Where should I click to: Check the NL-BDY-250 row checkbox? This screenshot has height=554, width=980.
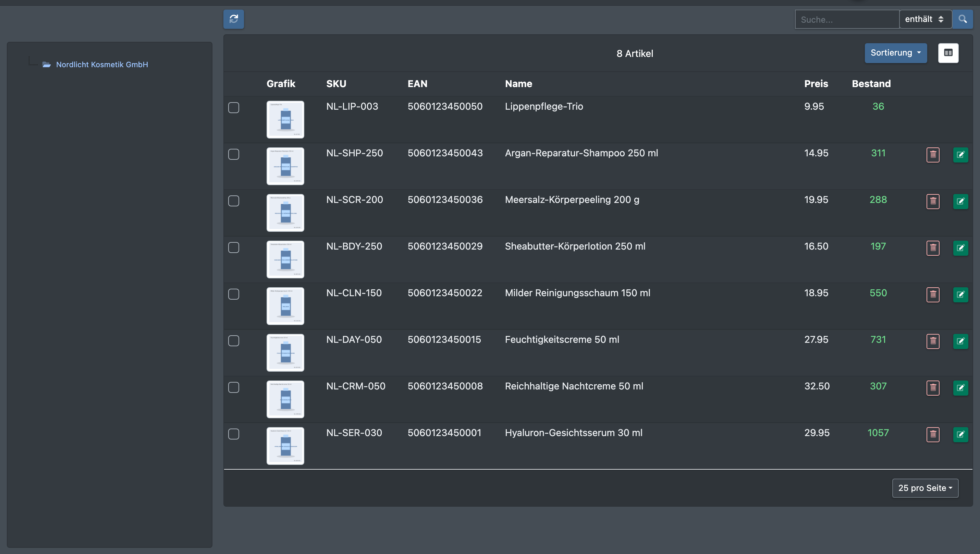234,247
